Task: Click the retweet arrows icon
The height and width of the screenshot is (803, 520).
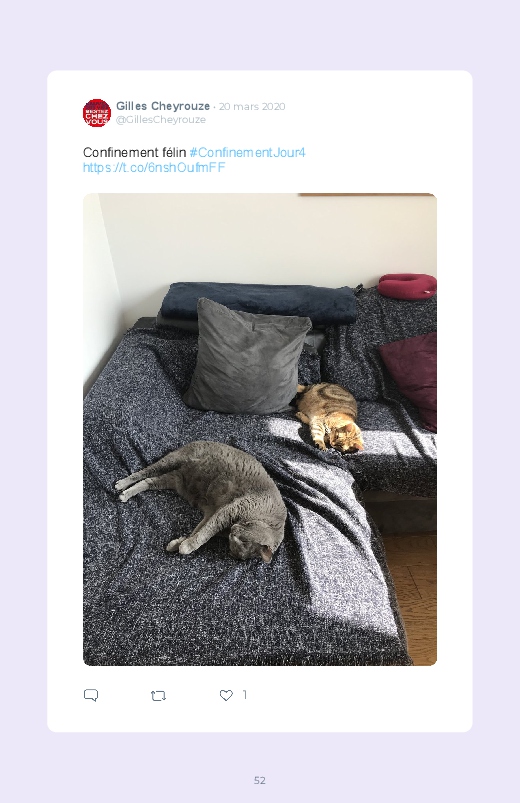Action: point(158,695)
